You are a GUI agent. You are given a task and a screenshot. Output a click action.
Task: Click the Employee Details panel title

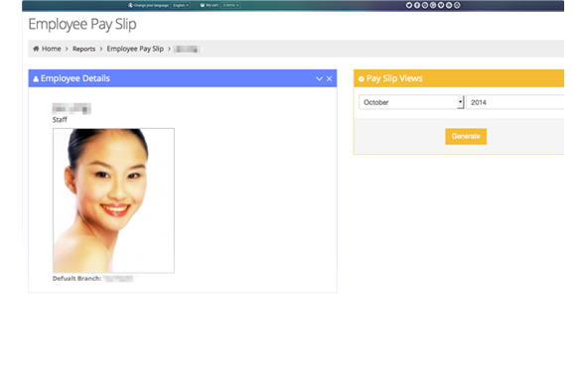click(x=75, y=78)
